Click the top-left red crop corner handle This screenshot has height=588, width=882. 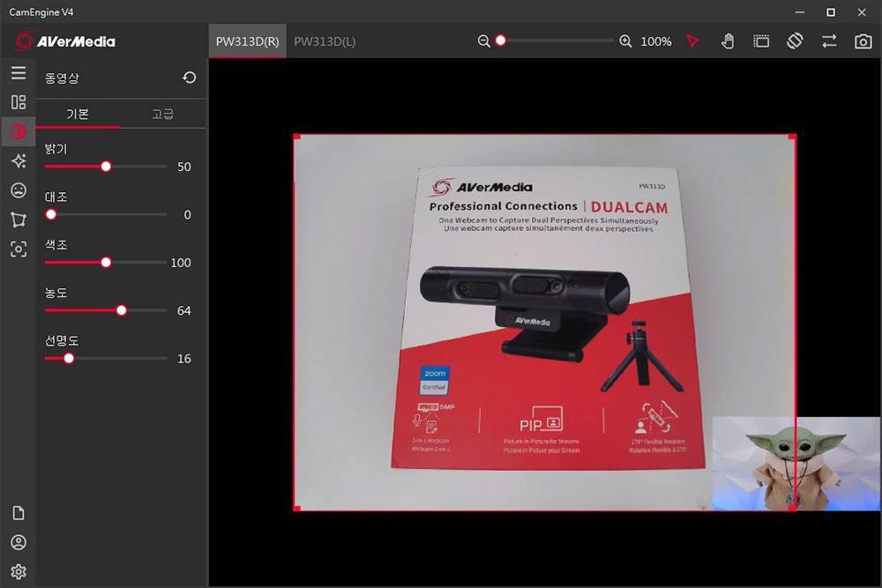(297, 138)
